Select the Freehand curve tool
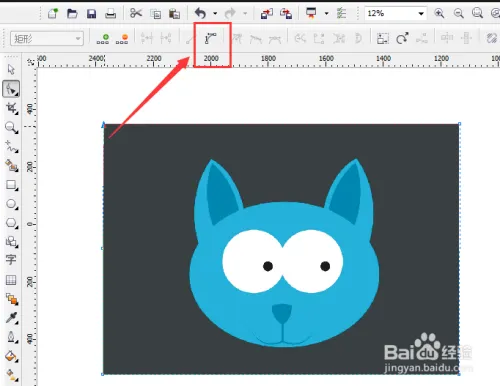The height and width of the screenshot is (386, 500). click(x=12, y=146)
